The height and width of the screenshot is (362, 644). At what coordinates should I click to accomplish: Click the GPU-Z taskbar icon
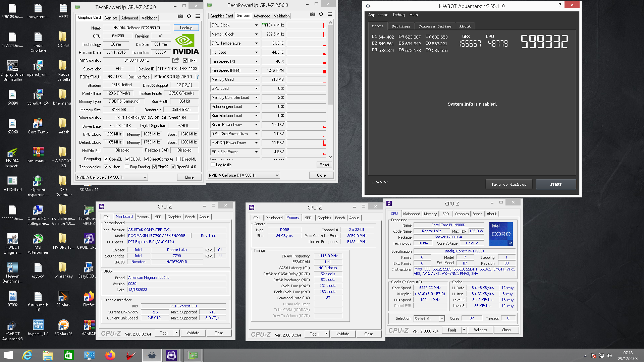tap(193, 355)
